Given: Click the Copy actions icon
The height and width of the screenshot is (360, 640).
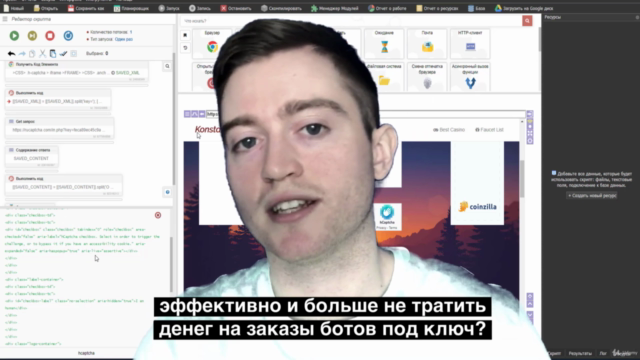Looking at the screenshot, I should coord(32,53).
